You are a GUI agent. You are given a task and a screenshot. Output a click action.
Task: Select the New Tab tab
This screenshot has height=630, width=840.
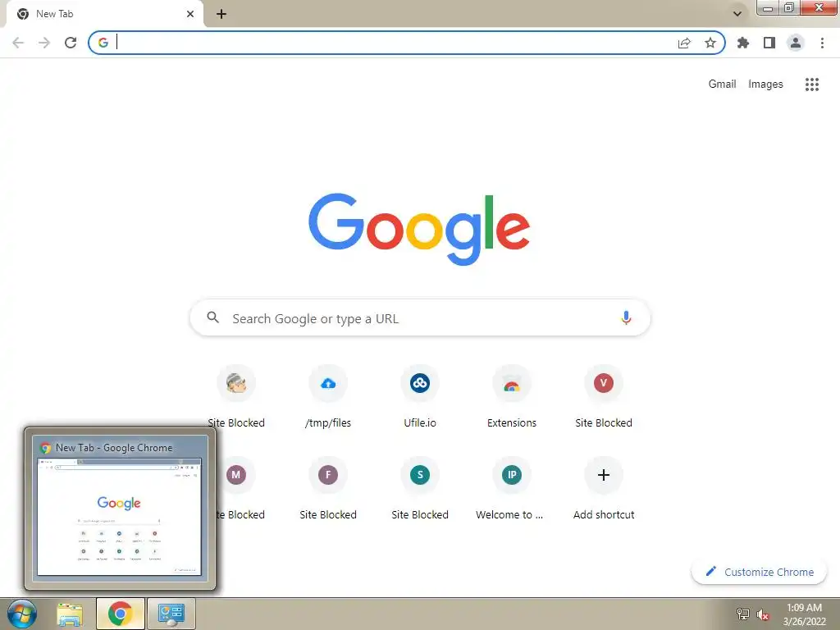[104, 14]
